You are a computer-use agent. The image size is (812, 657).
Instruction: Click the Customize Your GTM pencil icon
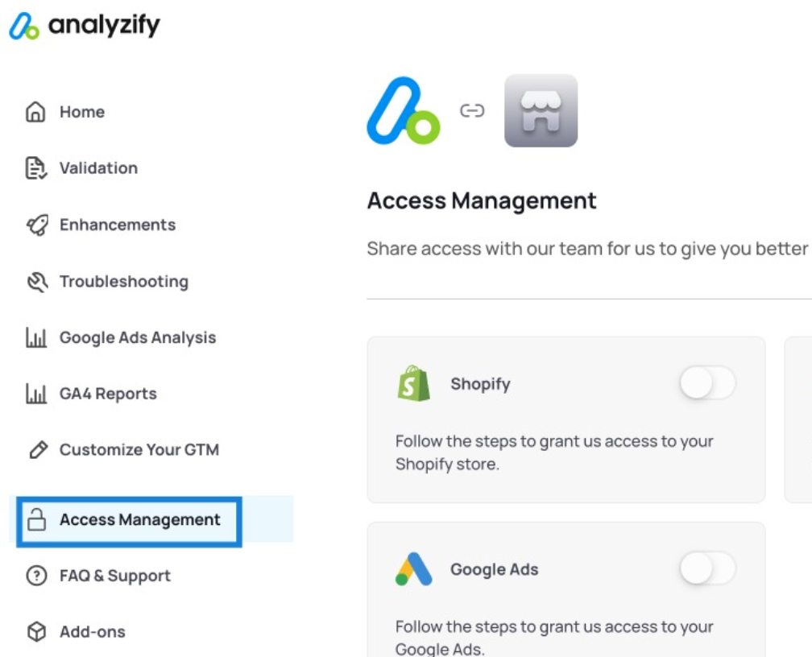(39, 450)
